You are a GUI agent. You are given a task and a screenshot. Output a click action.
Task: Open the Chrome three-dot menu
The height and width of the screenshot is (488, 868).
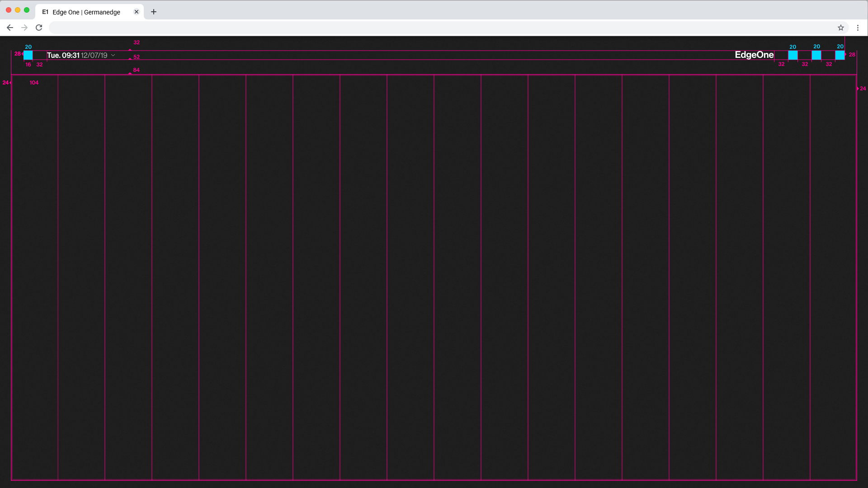[858, 28]
